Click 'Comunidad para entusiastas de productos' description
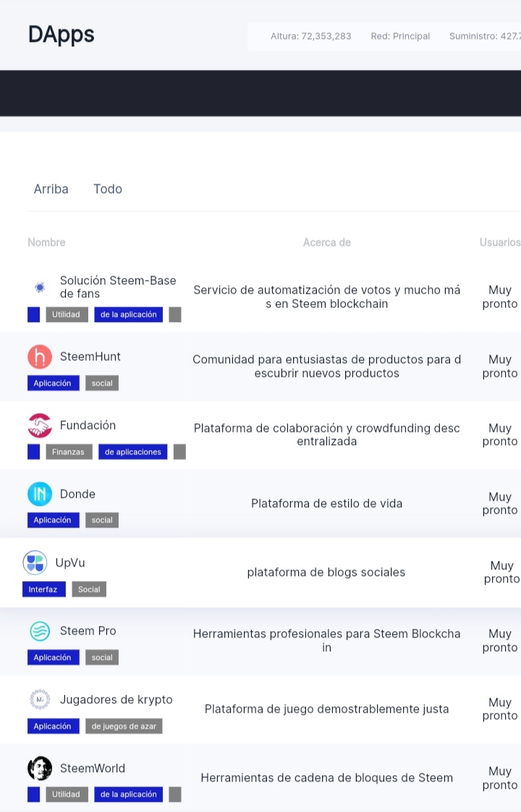521x812 pixels. pos(327,366)
